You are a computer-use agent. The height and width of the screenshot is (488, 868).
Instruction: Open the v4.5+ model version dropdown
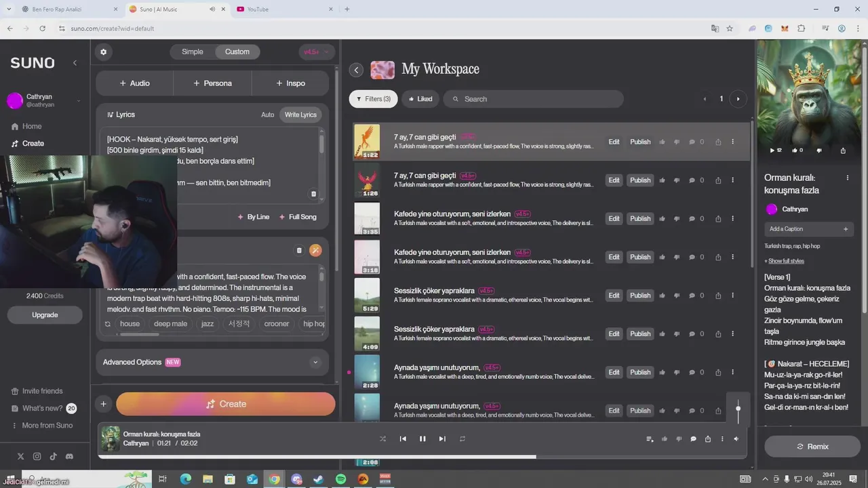[x=317, y=52]
